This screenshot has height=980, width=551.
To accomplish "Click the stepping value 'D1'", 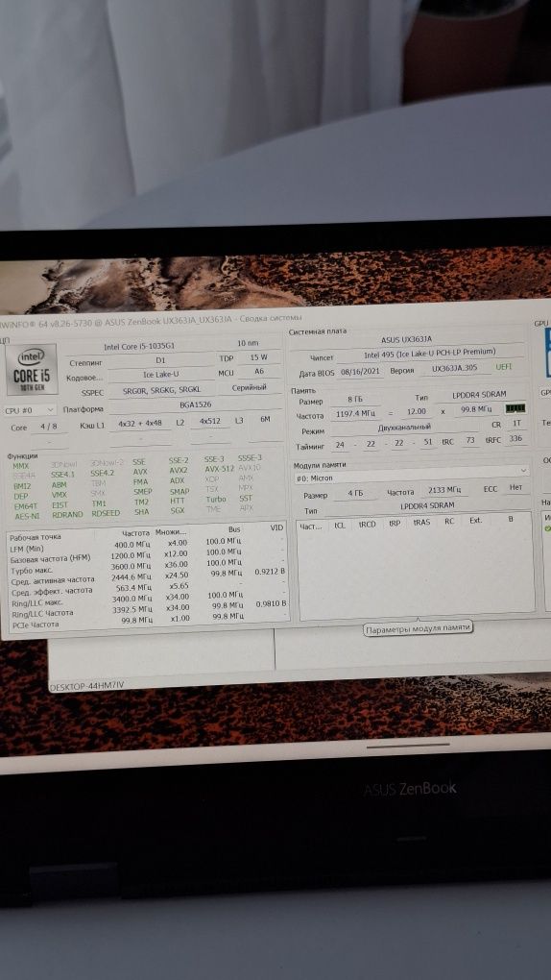I will [x=160, y=360].
